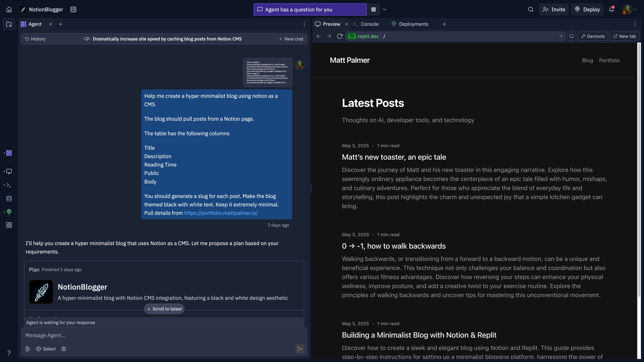Viewport: 644px width, 362px height.
Task: Click the Matt Palmer site title
Action: click(350, 60)
